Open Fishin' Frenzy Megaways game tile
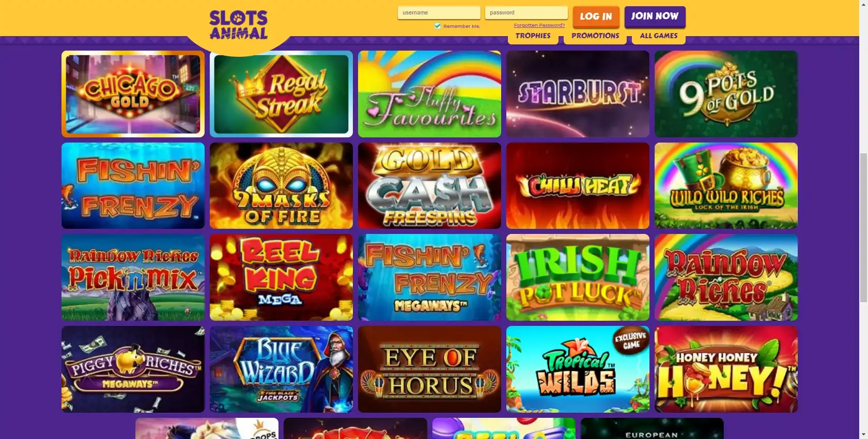This screenshot has height=439, width=868. pyautogui.click(x=429, y=277)
